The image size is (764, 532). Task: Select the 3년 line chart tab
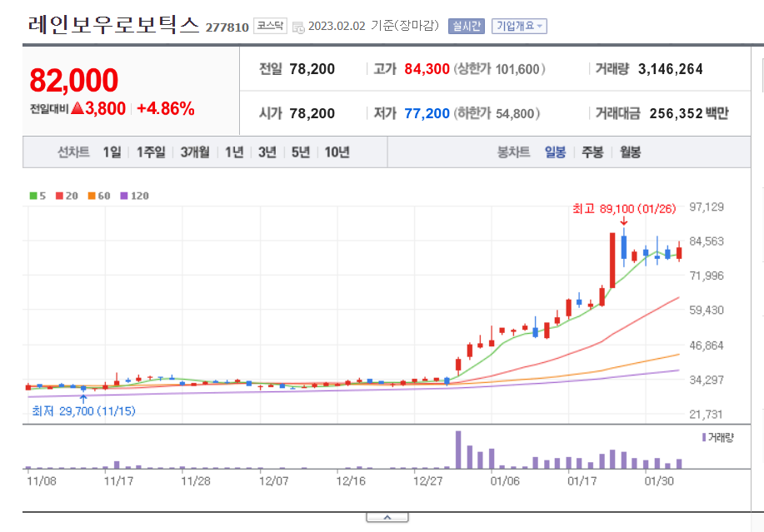click(267, 152)
